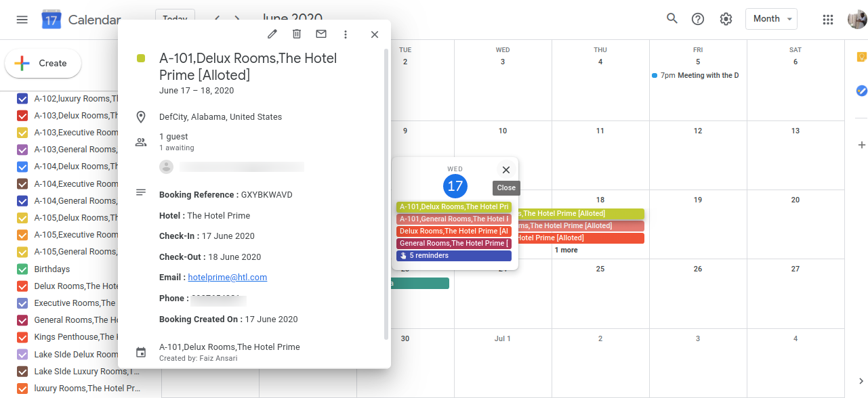Image resolution: width=868 pixels, height=398 pixels.
Task: Open the main hamburger menu
Action: [22, 20]
